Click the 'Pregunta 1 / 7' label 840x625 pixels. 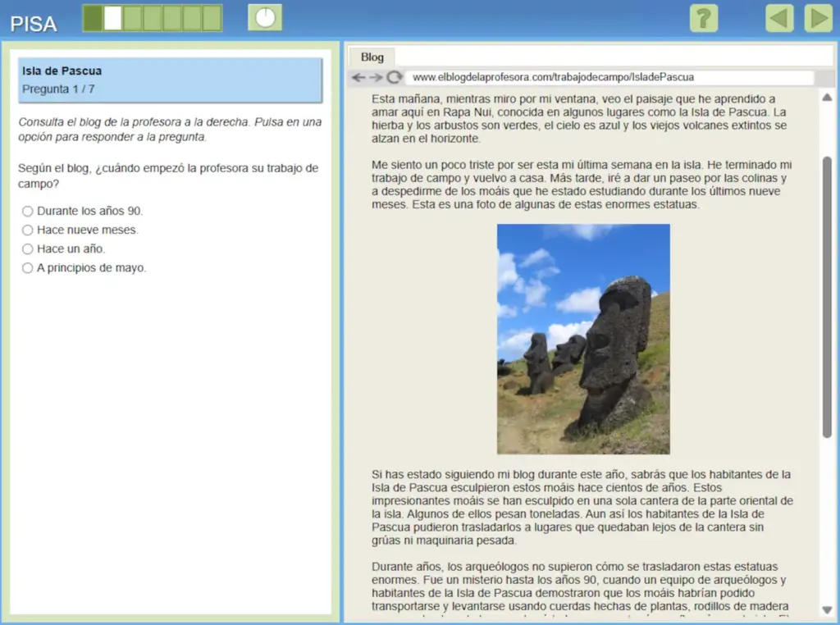coord(58,89)
